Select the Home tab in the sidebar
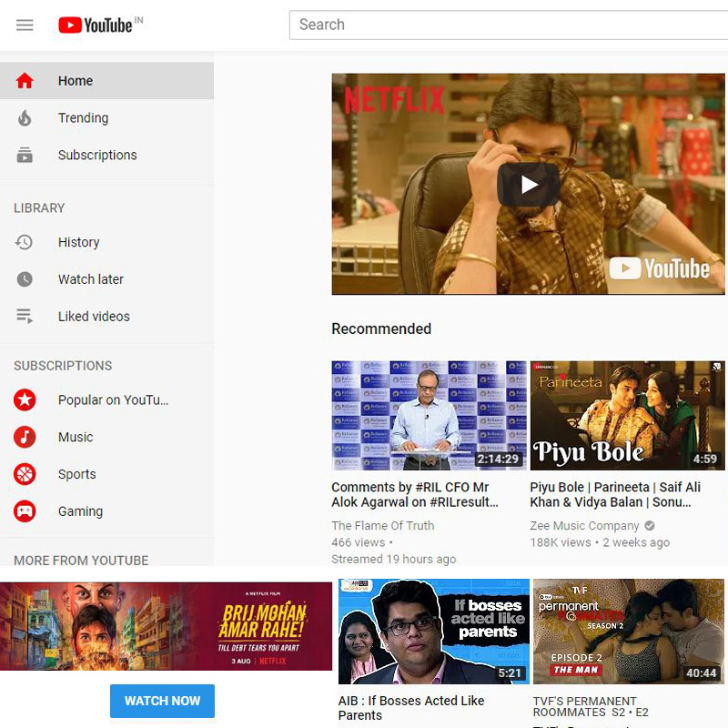Viewport: 728px width, 728px height. [76, 80]
